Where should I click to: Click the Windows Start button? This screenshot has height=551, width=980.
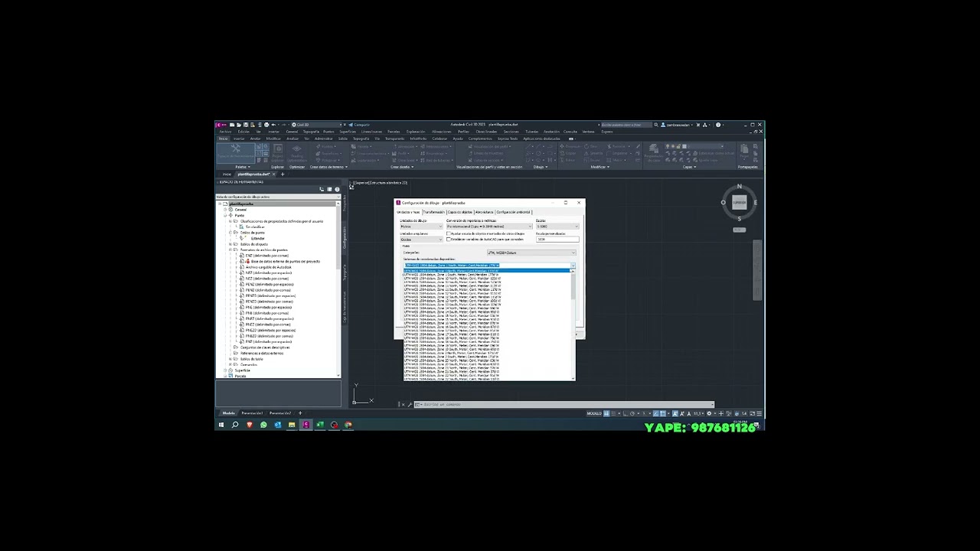[x=221, y=425]
